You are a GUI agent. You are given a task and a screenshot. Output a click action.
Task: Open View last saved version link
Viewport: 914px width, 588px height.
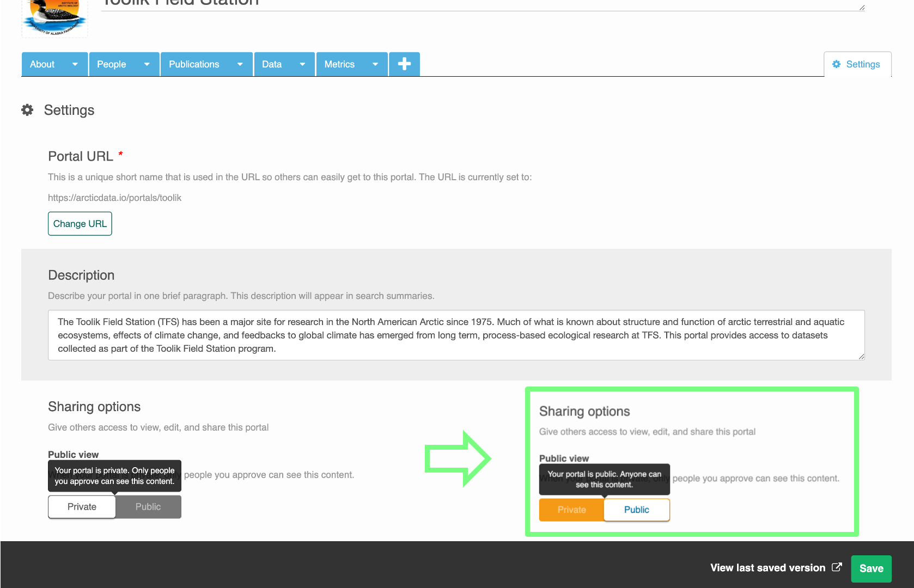(x=768, y=568)
